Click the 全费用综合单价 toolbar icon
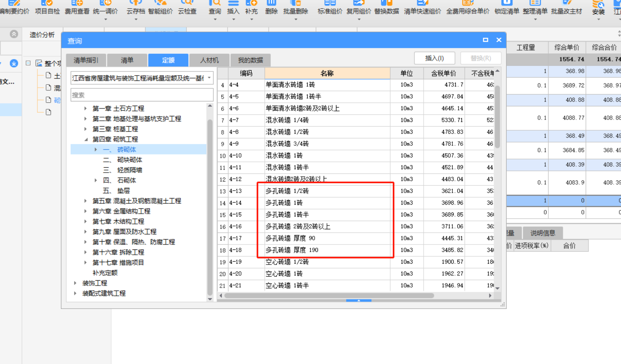 [x=468, y=7]
